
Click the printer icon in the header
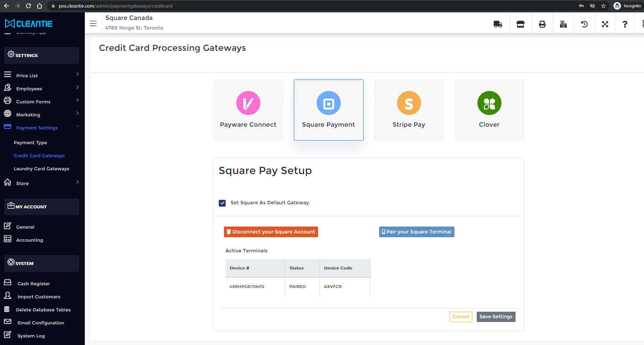542,23
